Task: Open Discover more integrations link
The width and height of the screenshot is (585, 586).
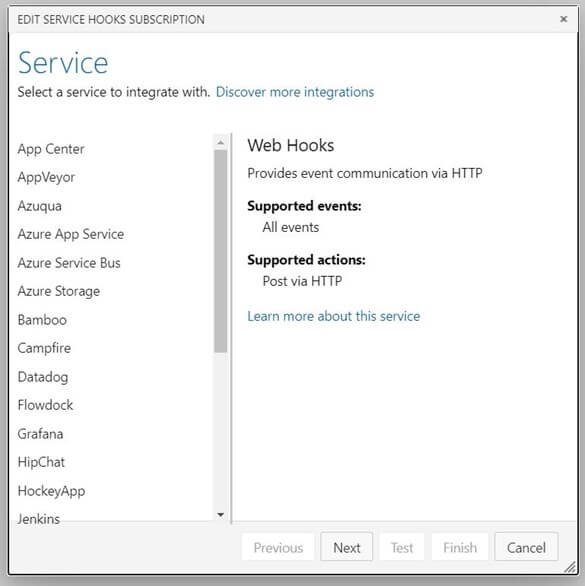Action: [x=295, y=92]
